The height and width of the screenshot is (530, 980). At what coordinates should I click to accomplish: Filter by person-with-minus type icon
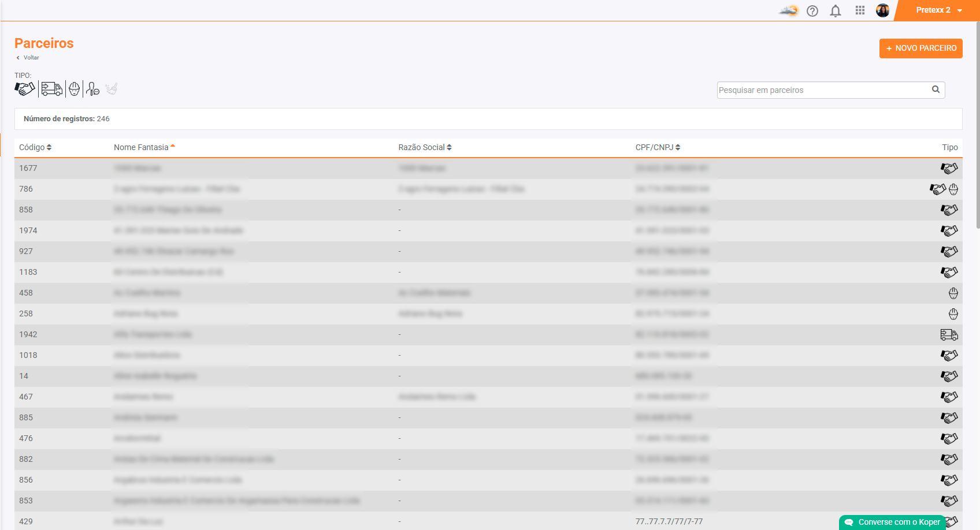92,89
